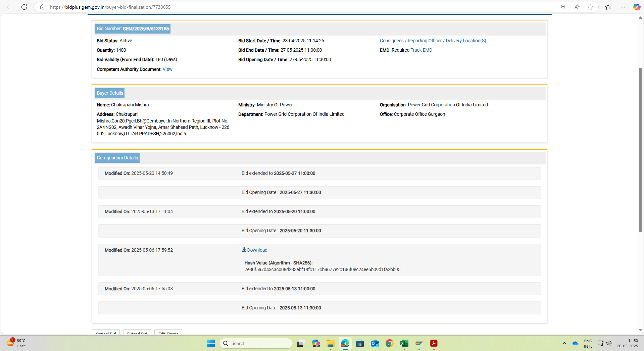View the Competent Authority Document
Viewport: 644px width, 351px height.
167,69
